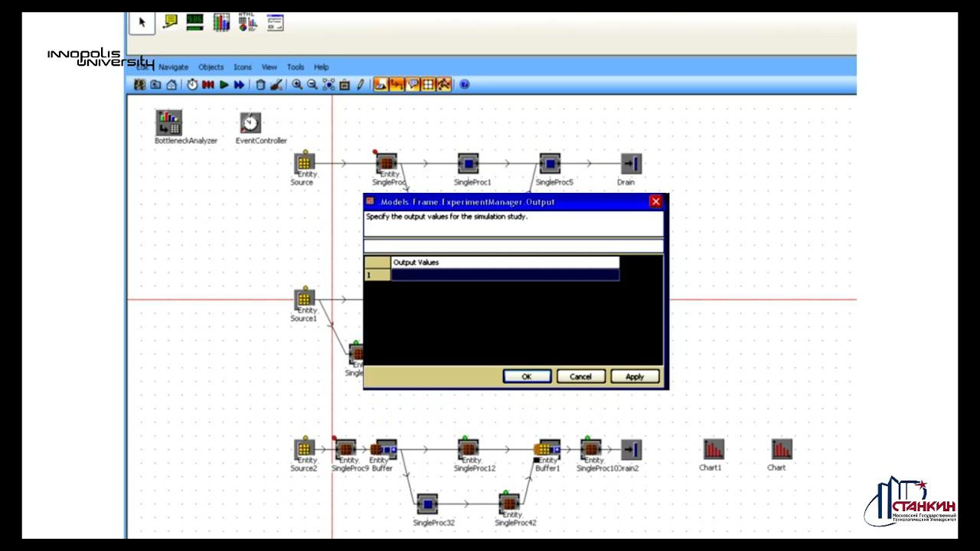Click the Output Values column header

pyautogui.click(x=505, y=262)
